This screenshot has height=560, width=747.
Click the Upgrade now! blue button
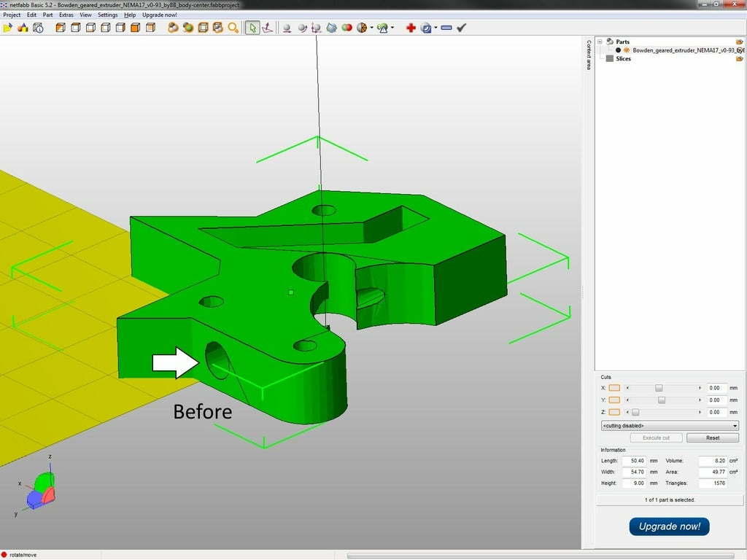[x=669, y=526]
